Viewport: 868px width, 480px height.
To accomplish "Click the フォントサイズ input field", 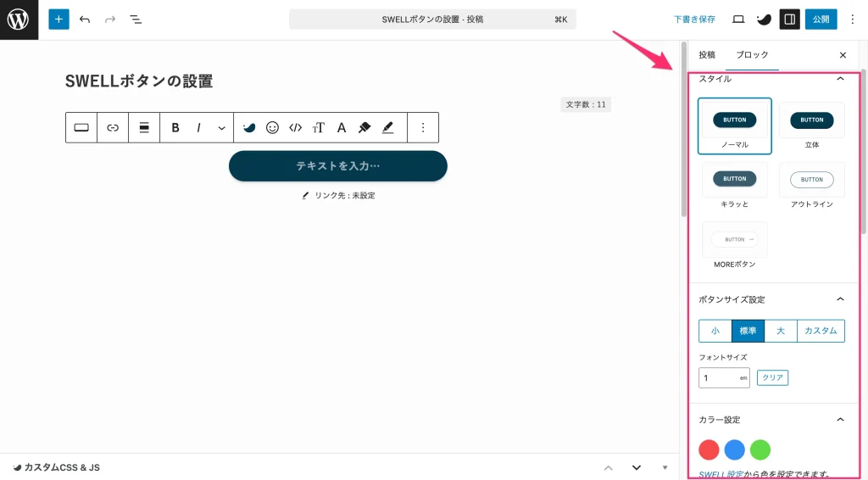I will click(x=724, y=377).
